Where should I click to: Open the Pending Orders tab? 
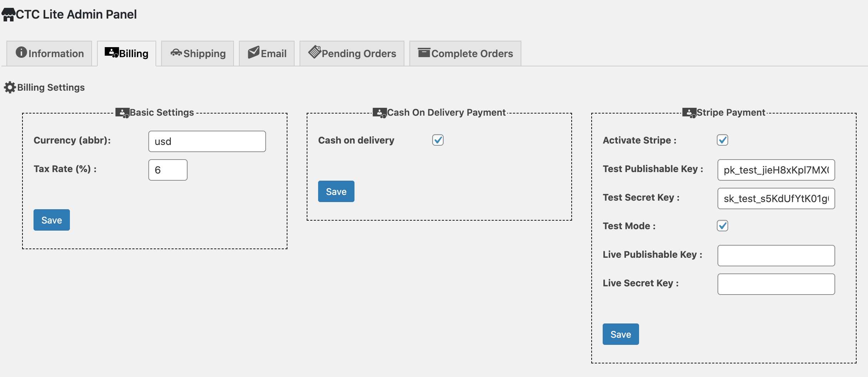click(352, 53)
